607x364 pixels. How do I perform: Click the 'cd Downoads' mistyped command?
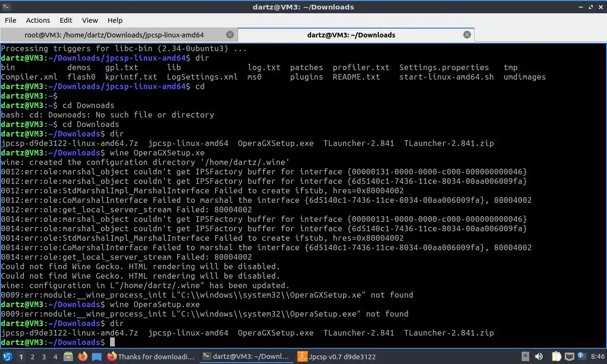click(x=88, y=105)
